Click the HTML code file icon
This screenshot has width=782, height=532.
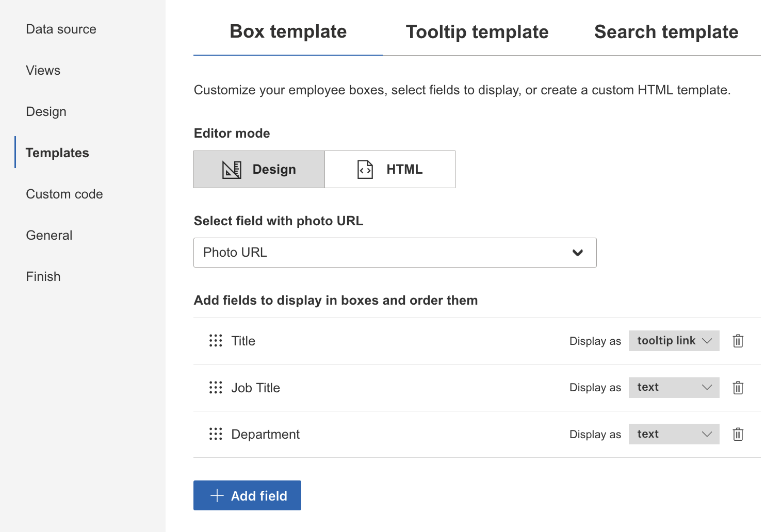pyautogui.click(x=365, y=170)
